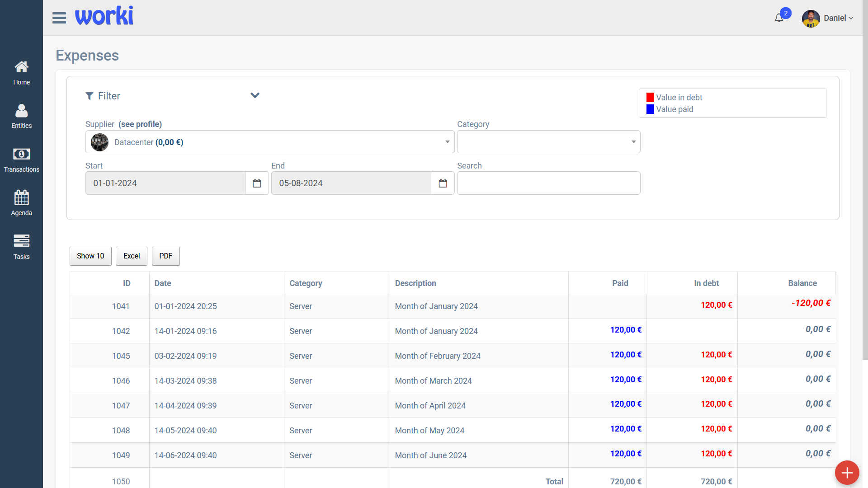The height and width of the screenshot is (488, 868).
Task: Open the hamburger navigation menu
Action: [59, 18]
